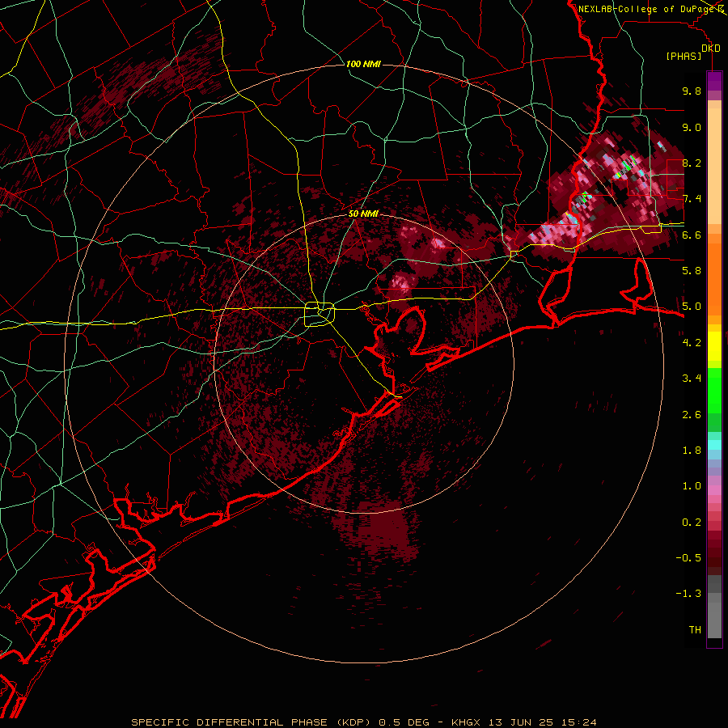Click the 100 NMI range ring label
728x728 pixels.
pos(363,64)
